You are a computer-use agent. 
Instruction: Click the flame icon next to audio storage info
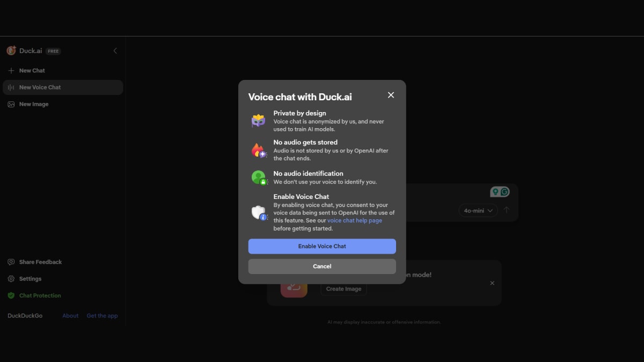pos(259,150)
